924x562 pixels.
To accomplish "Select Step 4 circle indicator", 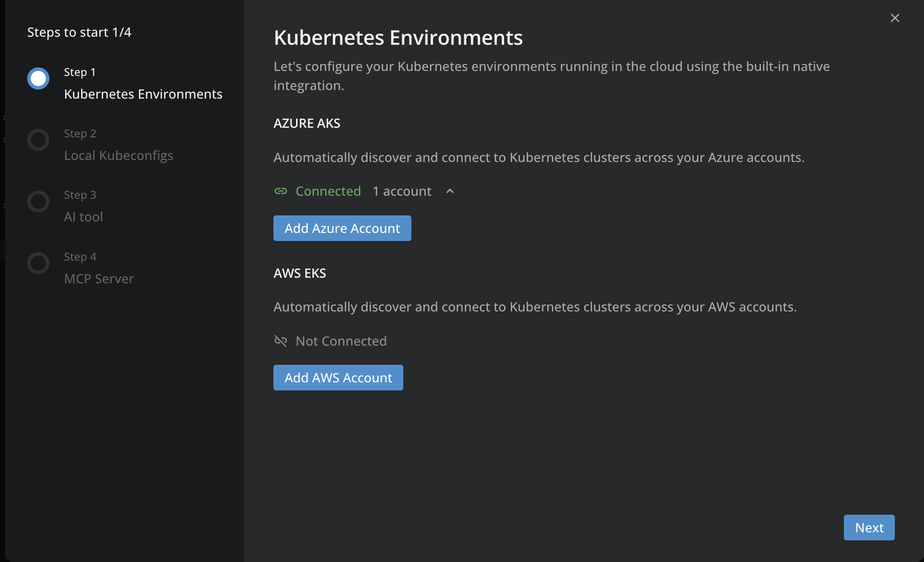I will click(x=38, y=263).
